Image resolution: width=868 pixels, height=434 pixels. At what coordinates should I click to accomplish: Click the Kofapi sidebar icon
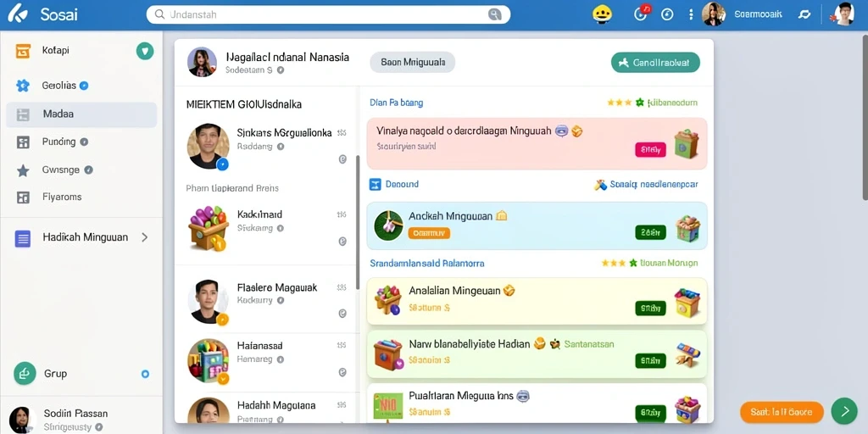[23, 51]
